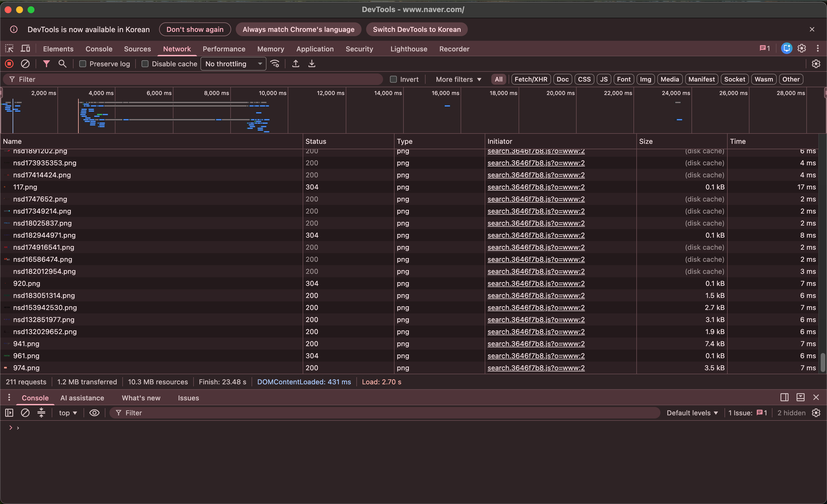Viewport: 827px width, 504px height.
Task: Click the network request list scrollbar
Action: [x=823, y=363]
